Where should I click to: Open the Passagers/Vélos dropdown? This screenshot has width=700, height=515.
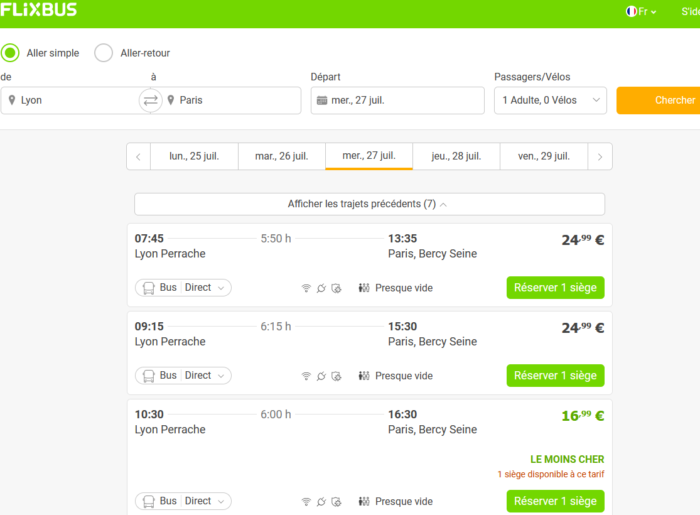550,100
